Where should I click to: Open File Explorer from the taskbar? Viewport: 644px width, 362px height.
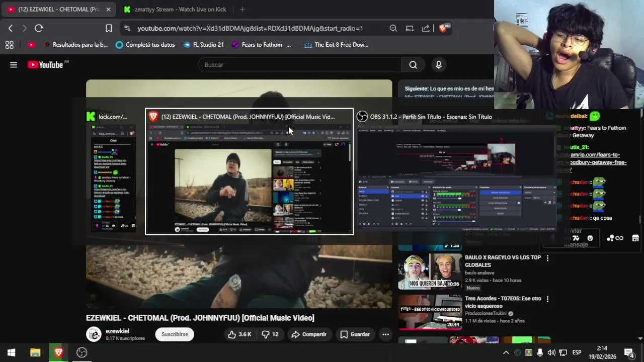(35, 352)
